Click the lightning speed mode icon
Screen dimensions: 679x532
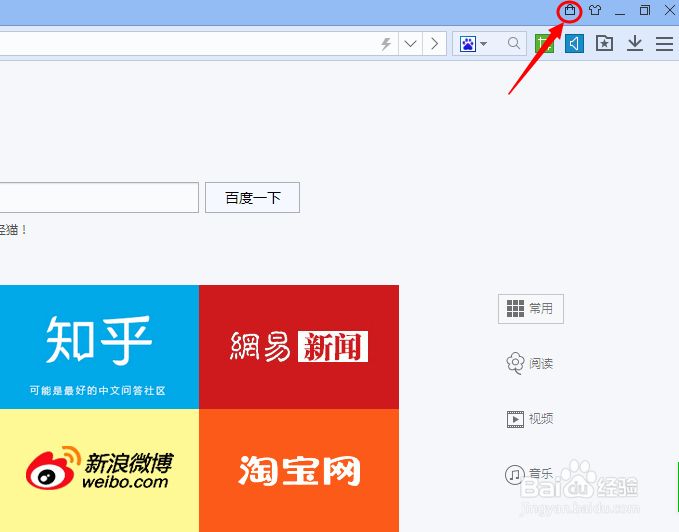[386, 43]
